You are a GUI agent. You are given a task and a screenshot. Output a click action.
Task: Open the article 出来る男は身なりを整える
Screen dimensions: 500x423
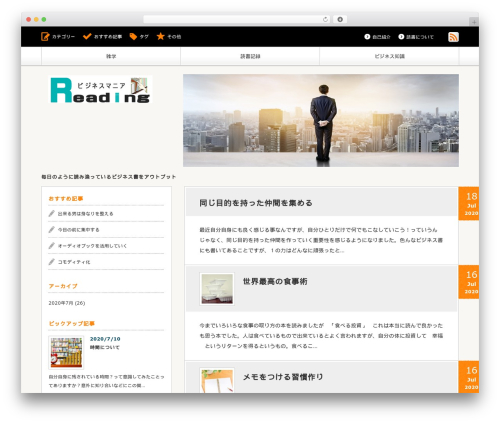85,214
